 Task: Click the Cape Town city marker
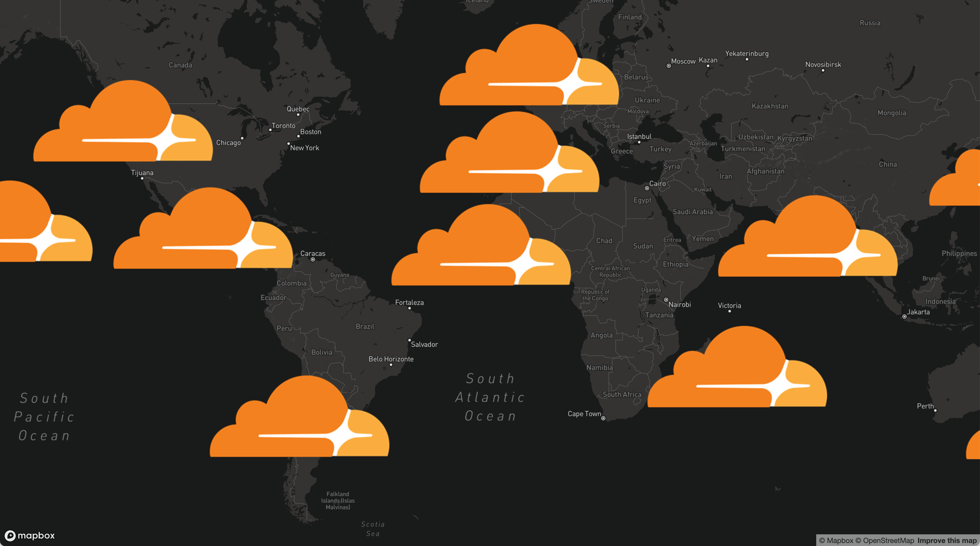603,418
